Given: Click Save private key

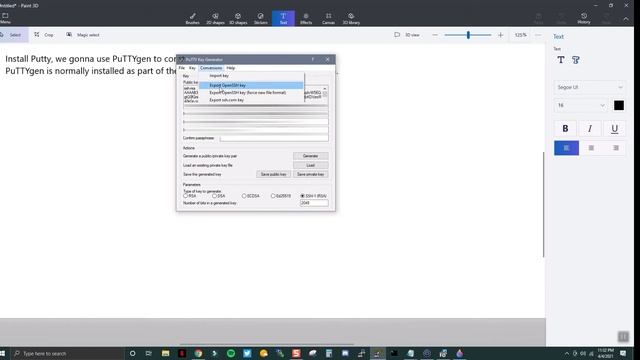Looking at the screenshot, I should coord(310,174).
